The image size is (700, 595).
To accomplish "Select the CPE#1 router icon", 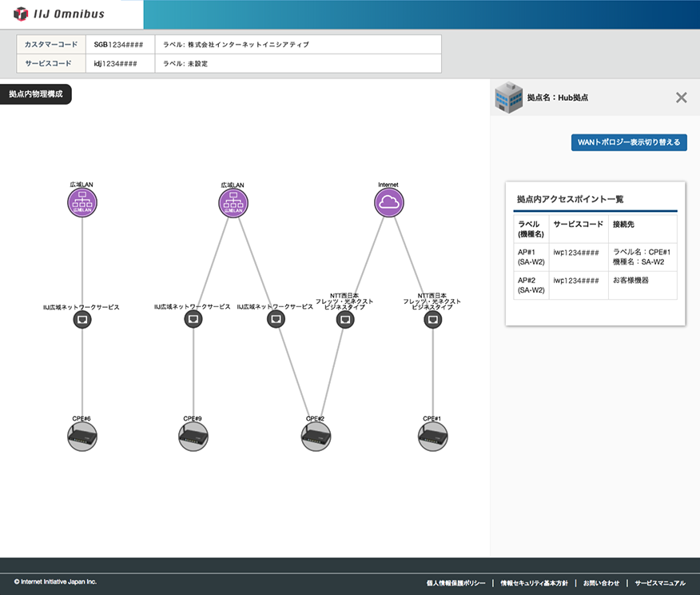I will (432, 437).
